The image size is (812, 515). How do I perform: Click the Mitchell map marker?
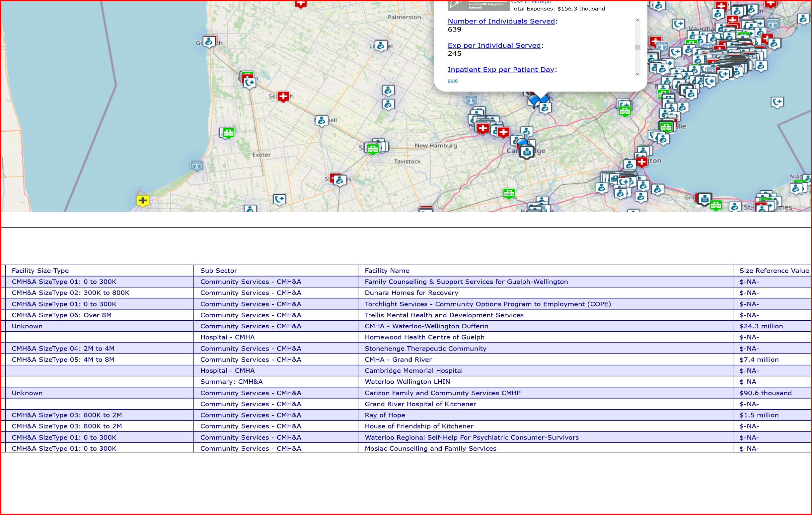(322, 120)
